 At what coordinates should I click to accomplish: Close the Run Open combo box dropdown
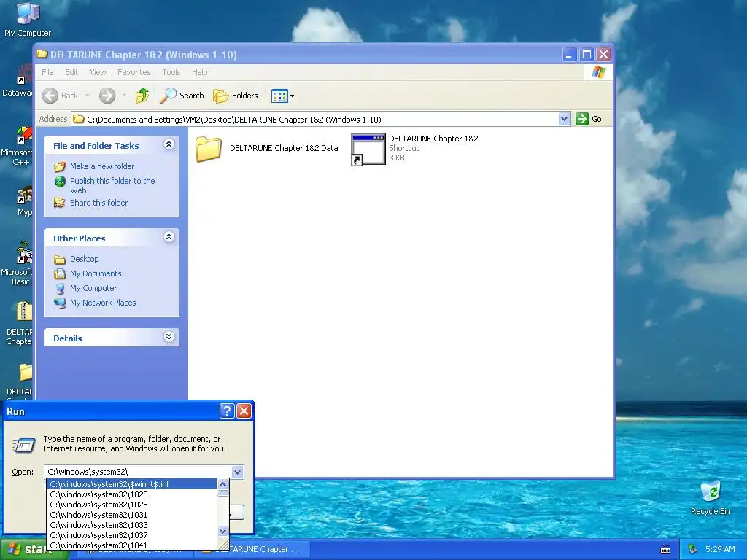[238, 472]
